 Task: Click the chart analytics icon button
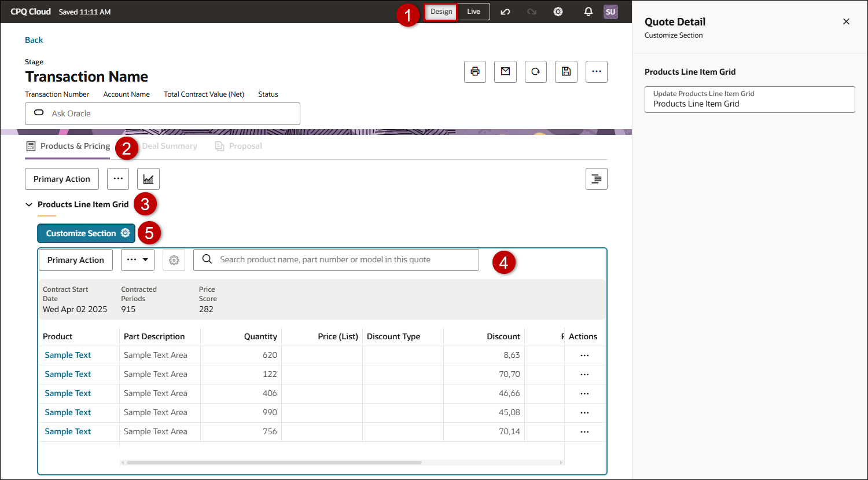(148, 179)
